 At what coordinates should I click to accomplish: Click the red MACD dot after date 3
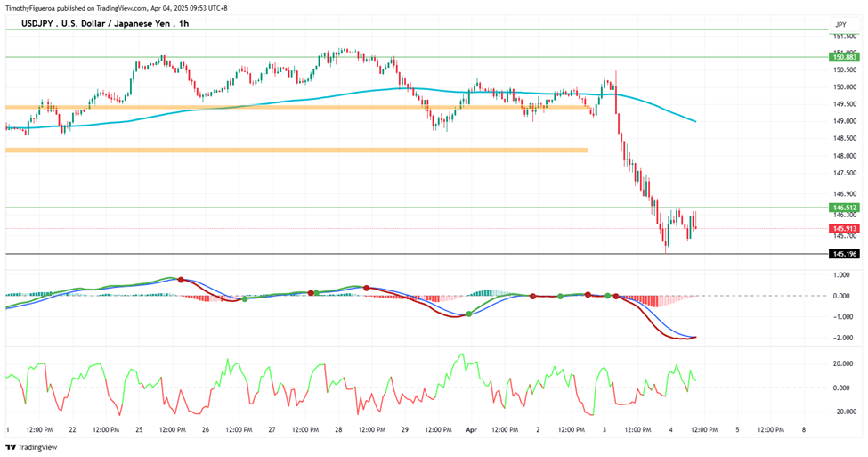[x=615, y=297]
